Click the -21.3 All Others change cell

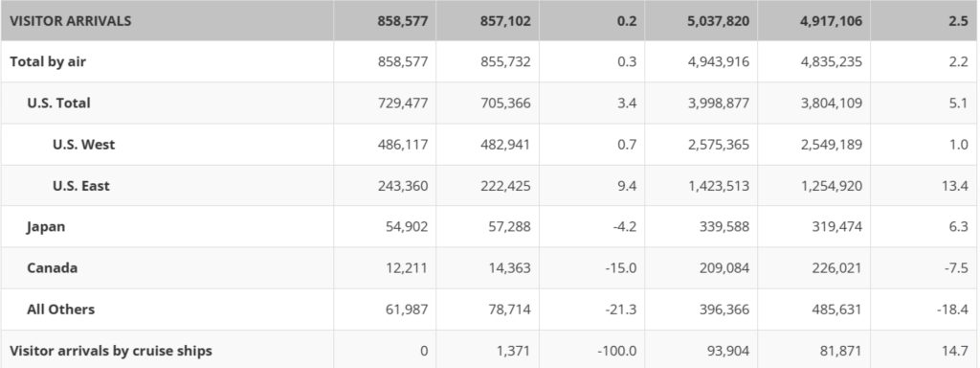point(621,310)
